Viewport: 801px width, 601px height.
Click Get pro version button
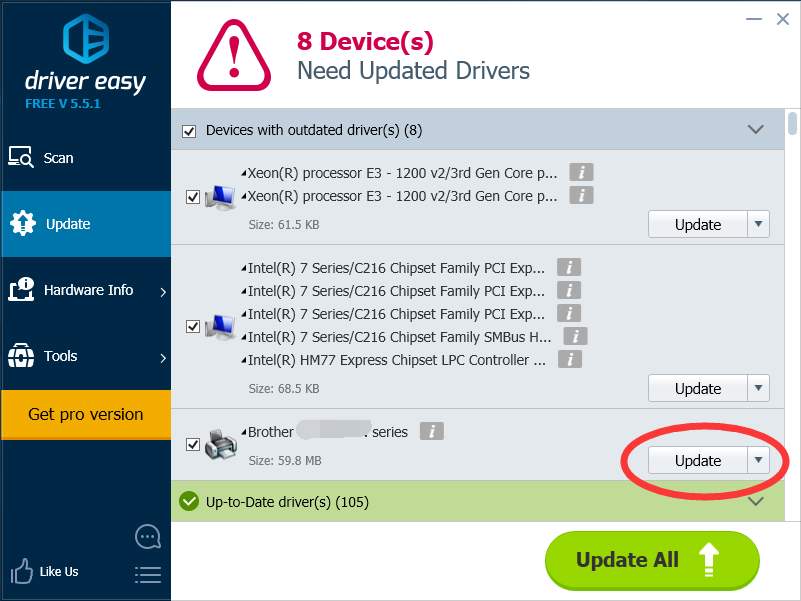tap(86, 414)
